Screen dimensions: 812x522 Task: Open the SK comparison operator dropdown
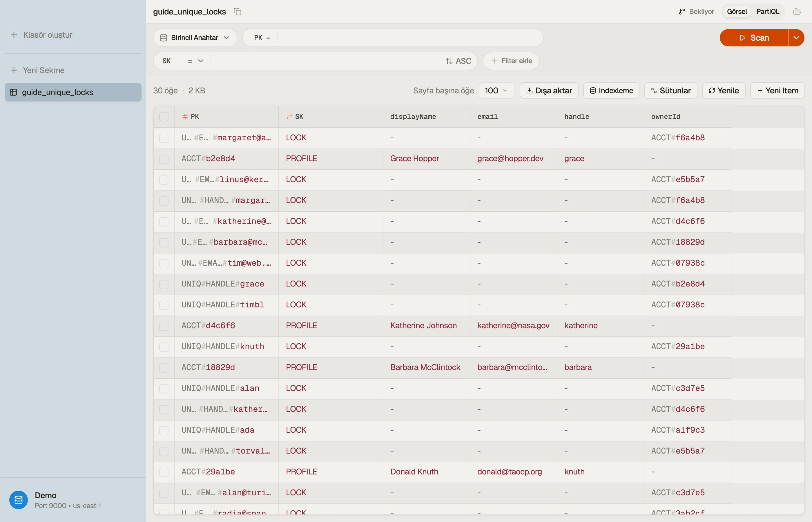pyautogui.click(x=195, y=61)
